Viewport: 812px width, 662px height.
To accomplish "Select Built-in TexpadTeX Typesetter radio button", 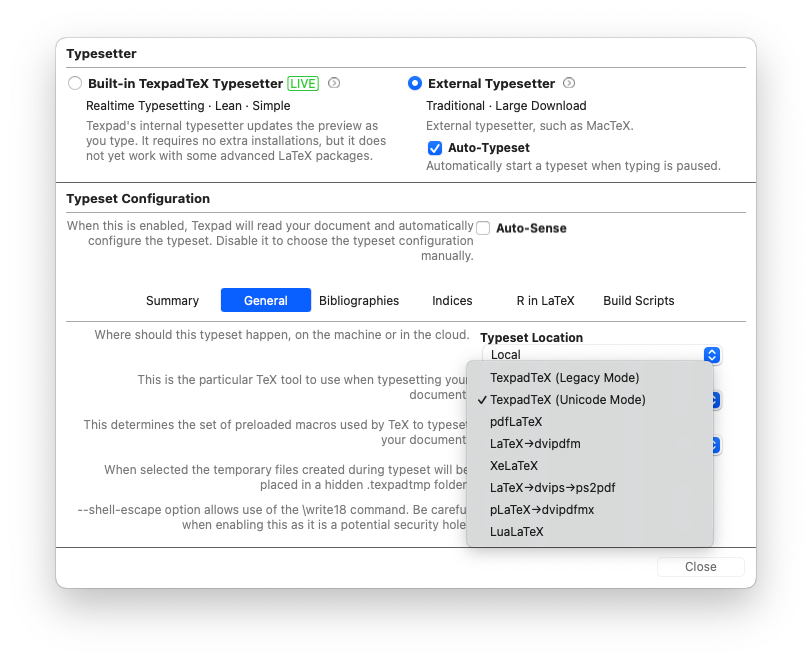I will coord(75,83).
